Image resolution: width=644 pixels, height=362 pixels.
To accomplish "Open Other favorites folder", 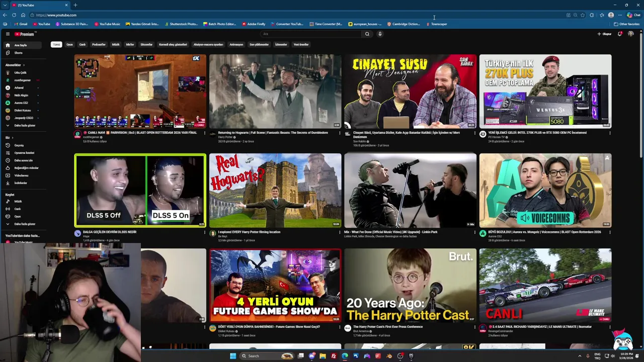I will coord(626,24).
